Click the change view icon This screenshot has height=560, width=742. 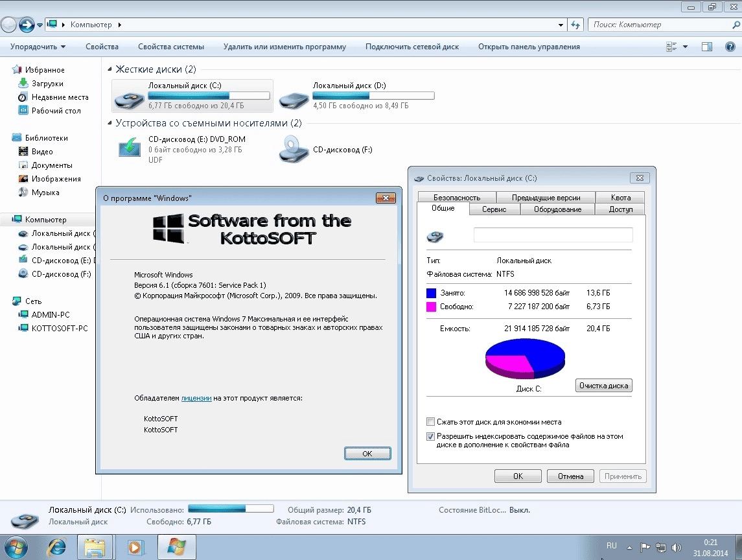point(671,47)
